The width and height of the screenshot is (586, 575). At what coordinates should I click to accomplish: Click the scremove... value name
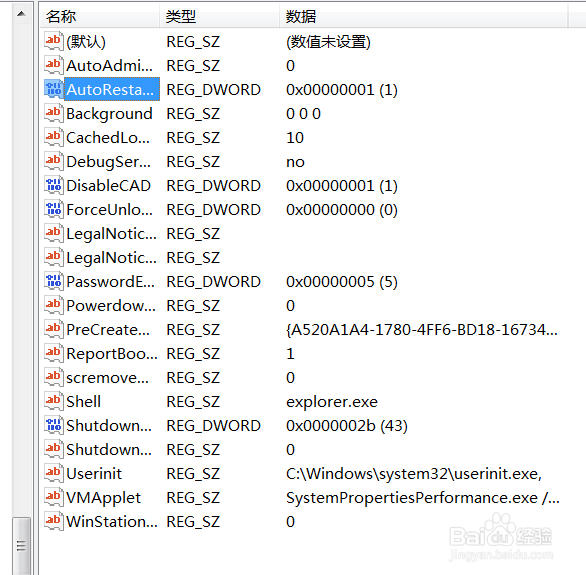coord(108,378)
